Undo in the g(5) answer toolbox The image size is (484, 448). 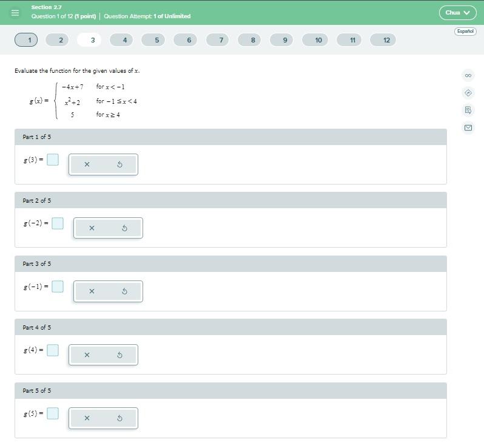click(119, 418)
